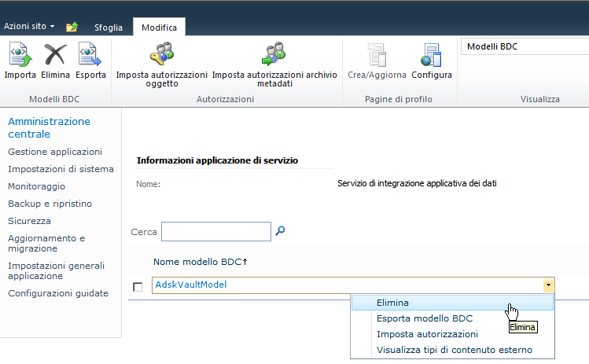Click the search magnifier icon
The height and width of the screenshot is (364, 589).
point(280,230)
